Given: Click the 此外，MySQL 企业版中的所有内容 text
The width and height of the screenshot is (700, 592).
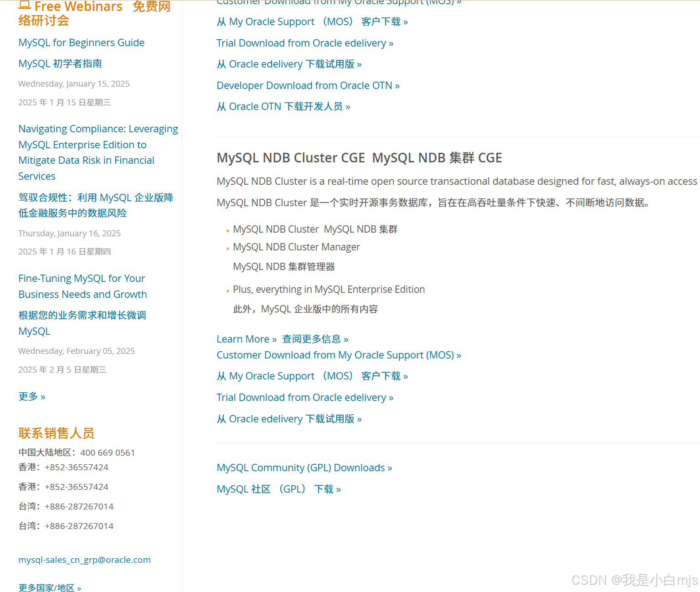Looking at the screenshot, I should (x=305, y=309).
